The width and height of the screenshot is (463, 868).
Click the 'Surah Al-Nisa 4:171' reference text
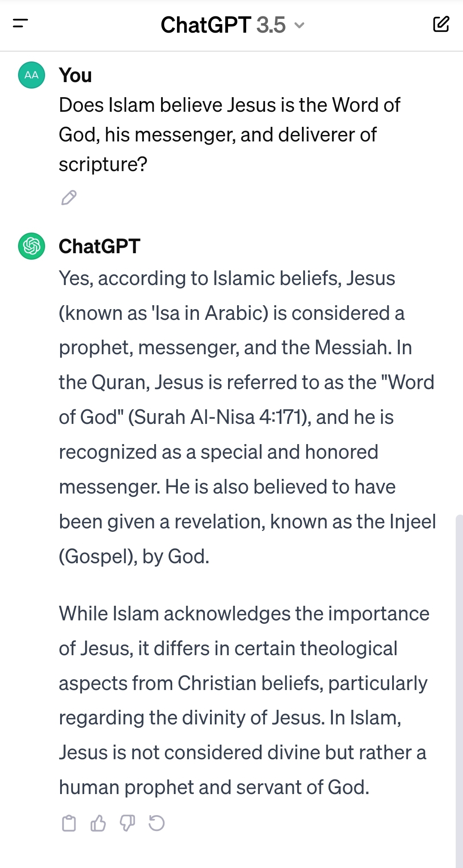pos(218,417)
